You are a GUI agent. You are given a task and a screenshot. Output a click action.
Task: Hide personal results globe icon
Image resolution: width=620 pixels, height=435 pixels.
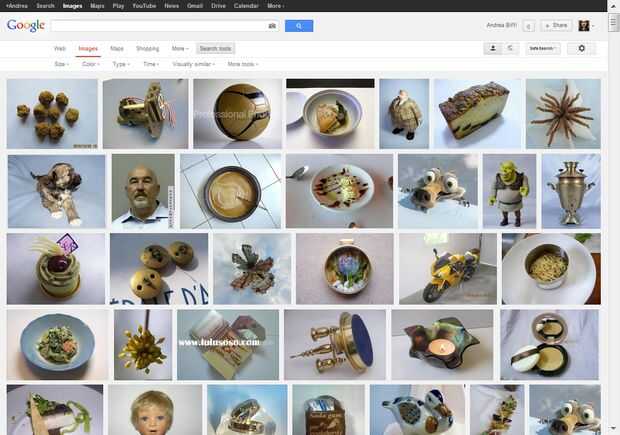click(x=510, y=48)
